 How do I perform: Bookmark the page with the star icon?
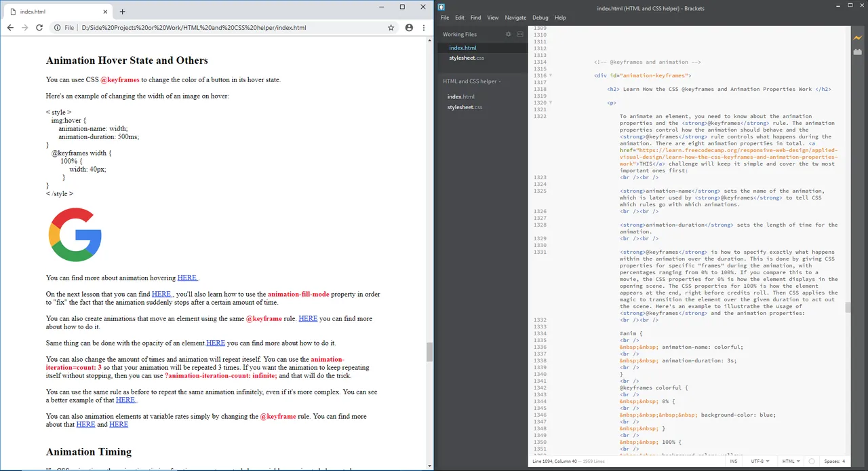391,28
